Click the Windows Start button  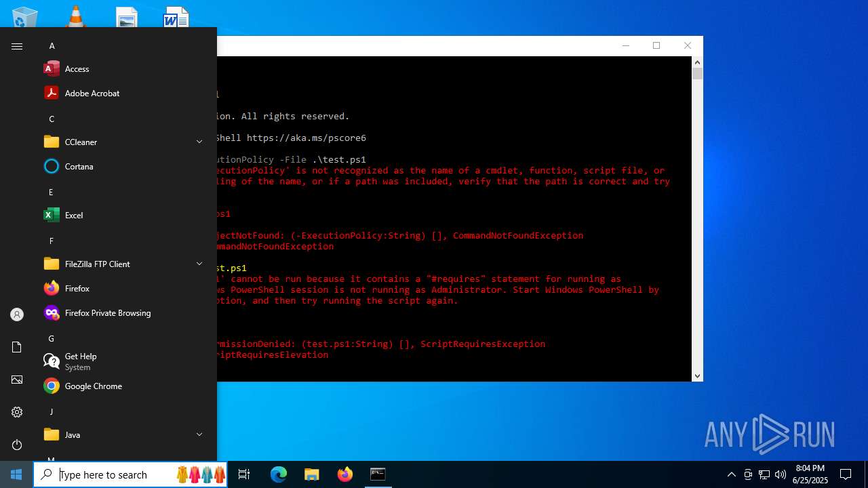(16, 474)
